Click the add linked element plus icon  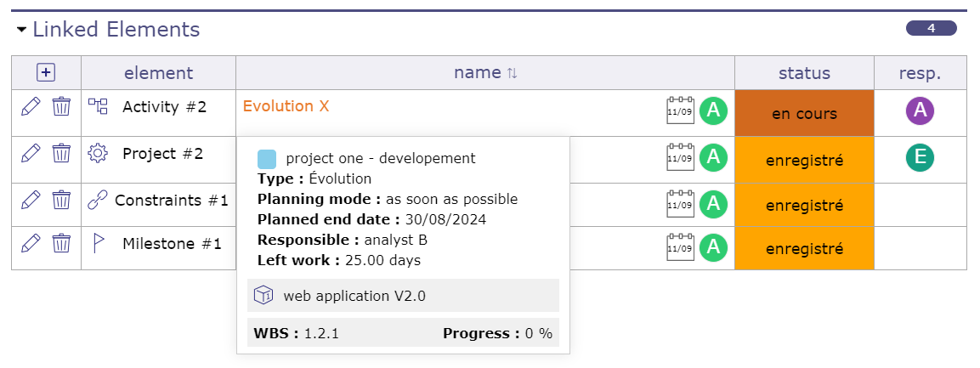pyautogui.click(x=46, y=73)
